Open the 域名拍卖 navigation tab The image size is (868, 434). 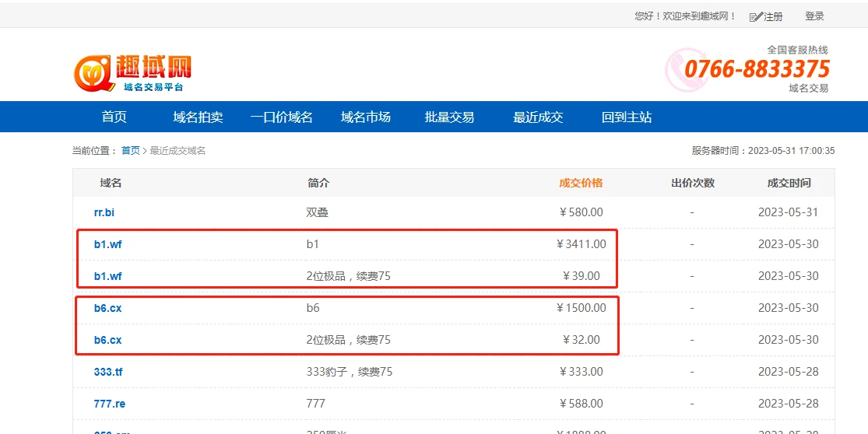198,117
